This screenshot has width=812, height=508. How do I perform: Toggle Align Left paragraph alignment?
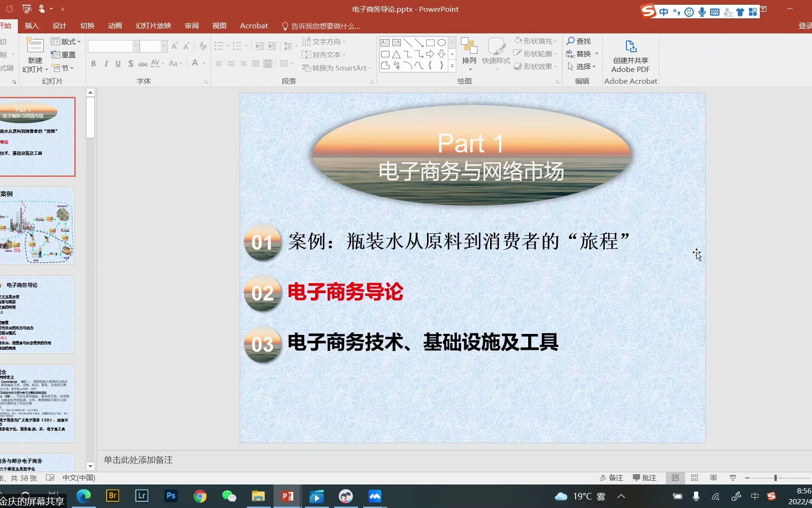pyautogui.click(x=219, y=63)
